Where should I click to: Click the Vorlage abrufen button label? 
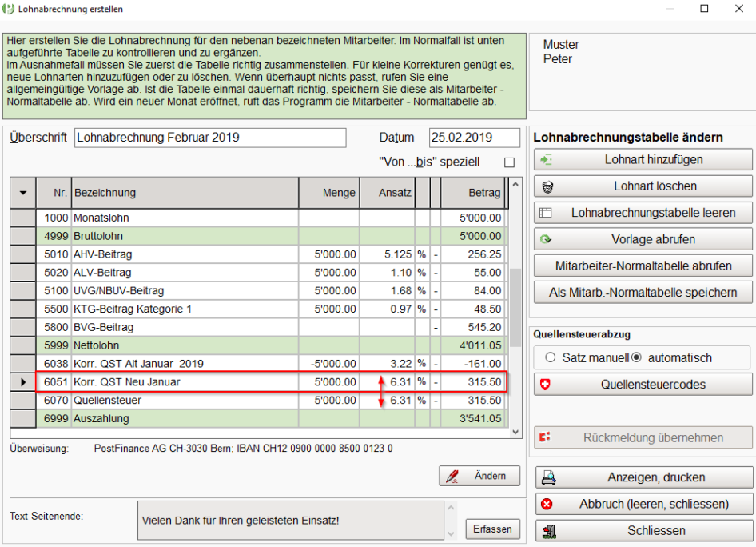(x=653, y=239)
